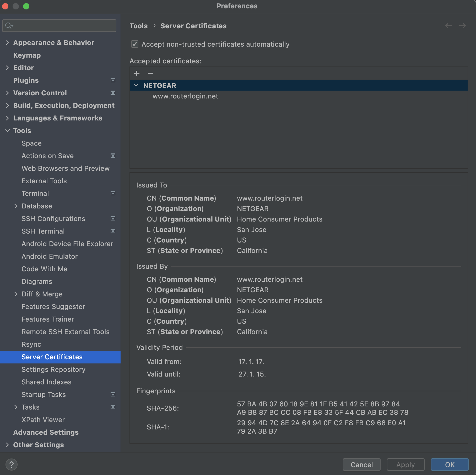This screenshot has height=475, width=476.
Task: Open Advanced Settings page
Action: point(46,432)
